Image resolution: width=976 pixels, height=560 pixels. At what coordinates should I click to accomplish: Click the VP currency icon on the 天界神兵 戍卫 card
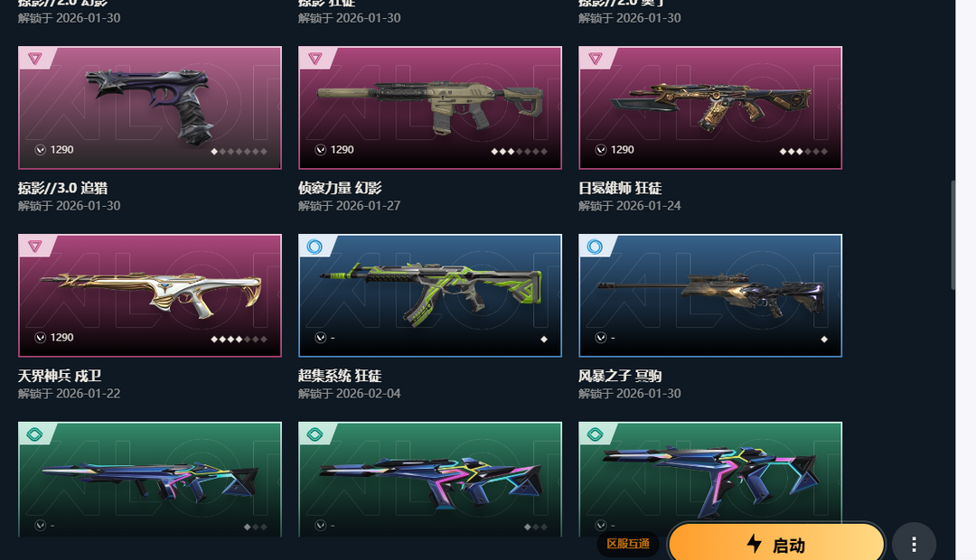click(41, 337)
